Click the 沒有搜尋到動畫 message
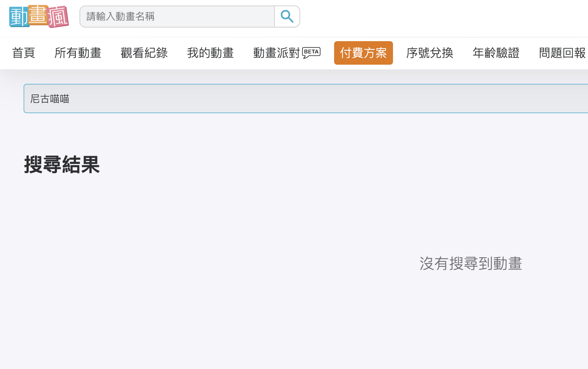The image size is (588, 369). click(x=471, y=264)
